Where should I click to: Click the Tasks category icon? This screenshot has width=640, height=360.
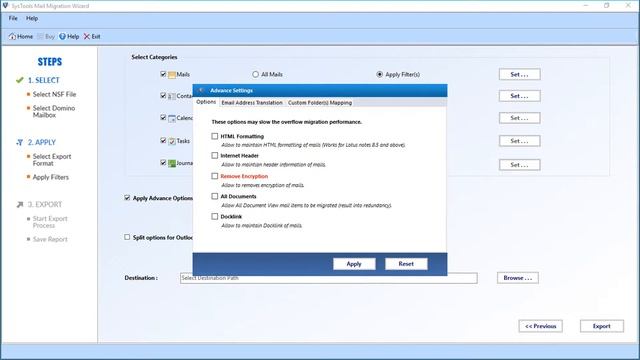coord(172,141)
